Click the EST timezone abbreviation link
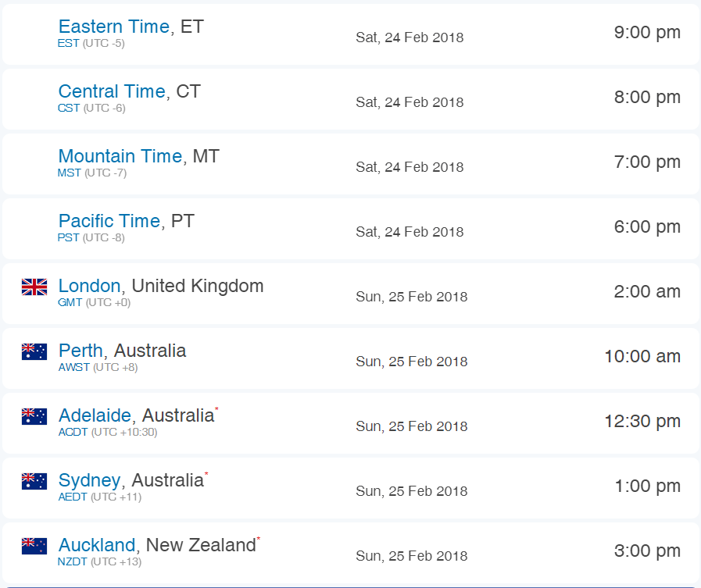Viewport: 701px width, 588px height. click(x=69, y=44)
